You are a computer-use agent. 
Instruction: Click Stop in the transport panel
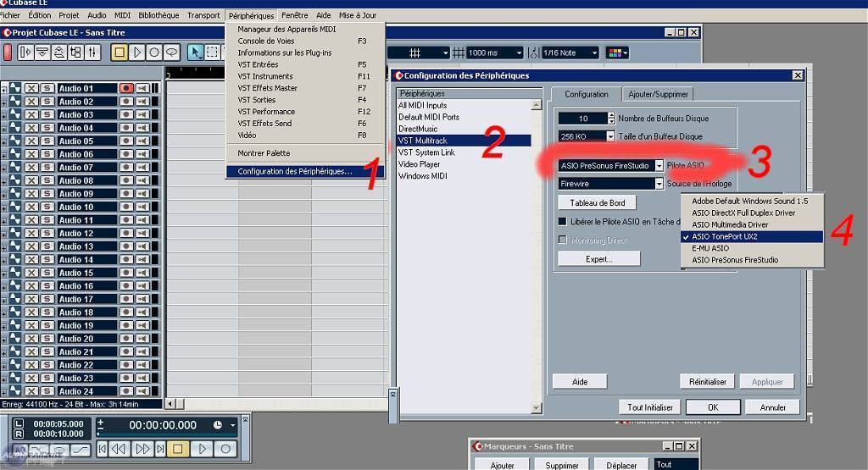[x=178, y=449]
